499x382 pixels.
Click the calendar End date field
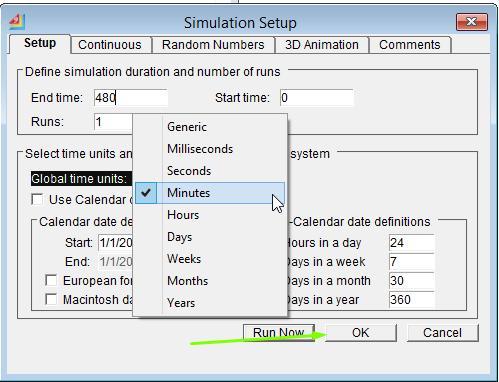pos(115,262)
